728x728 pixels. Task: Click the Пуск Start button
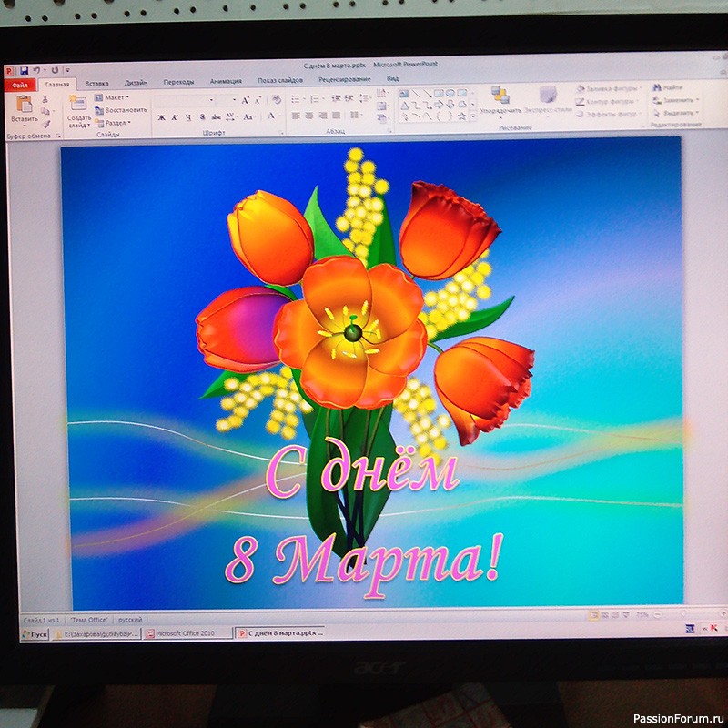tap(34, 633)
